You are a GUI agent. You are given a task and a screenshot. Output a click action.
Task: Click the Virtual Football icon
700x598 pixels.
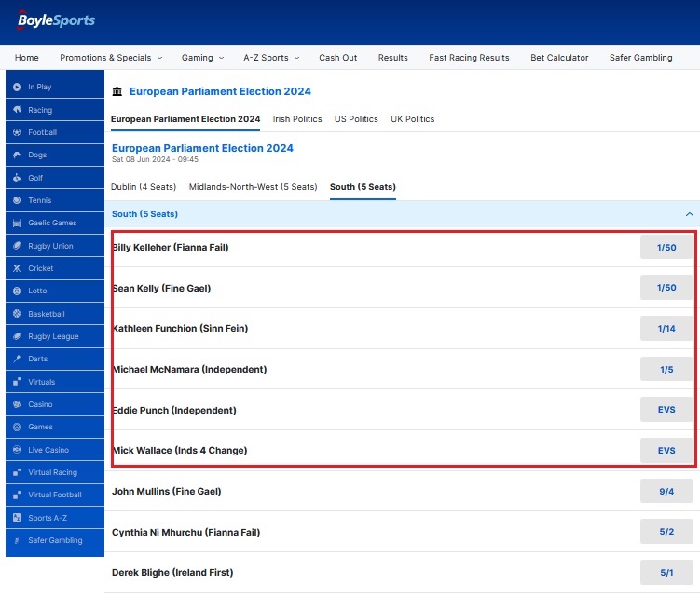[17, 495]
